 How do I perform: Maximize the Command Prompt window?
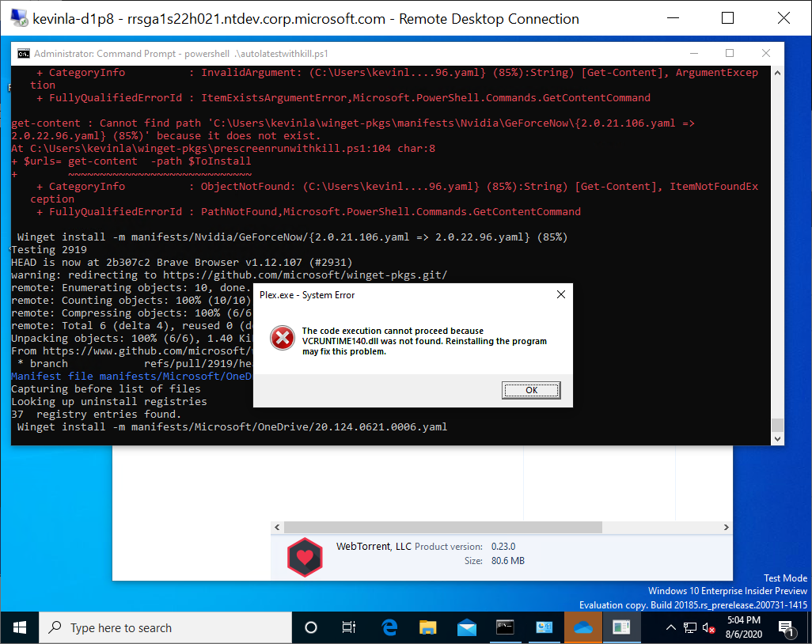point(730,53)
